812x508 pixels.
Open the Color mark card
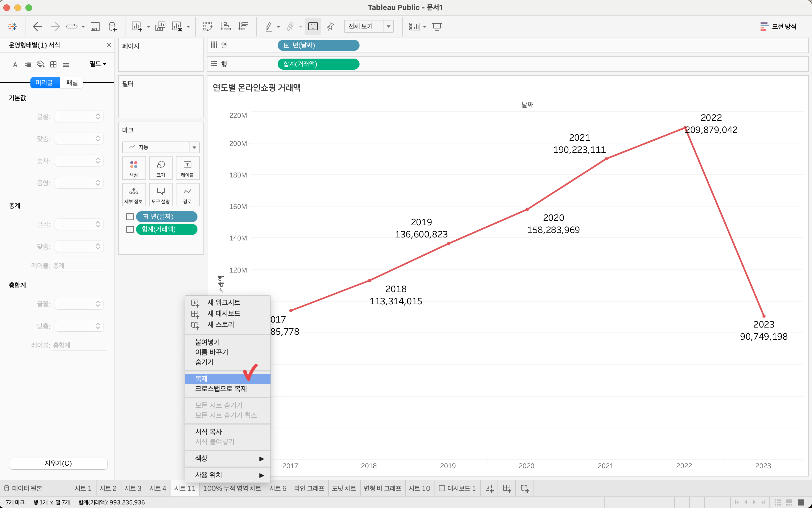click(x=134, y=168)
